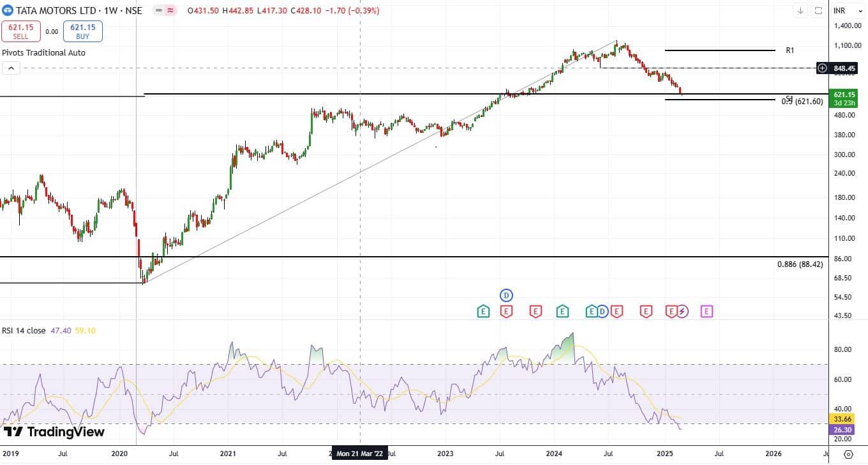Click the purple lightning bolt event marker
Screen dimensions: 868x465
point(682,312)
